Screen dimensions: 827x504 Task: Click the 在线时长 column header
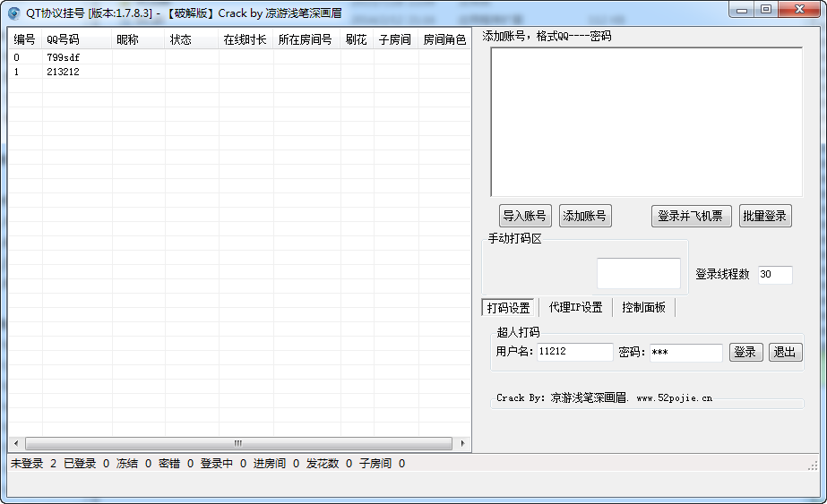click(246, 39)
